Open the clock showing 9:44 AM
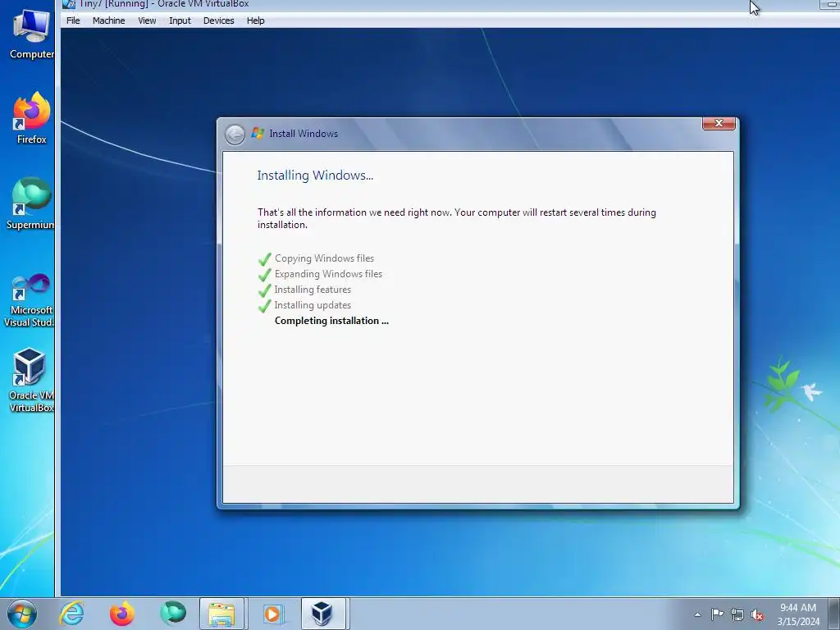The image size is (840, 630). tap(798, 614)
